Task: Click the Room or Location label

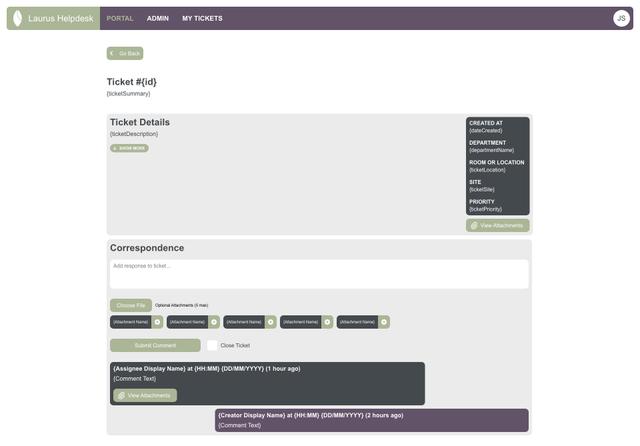Action: coord(496,162)
